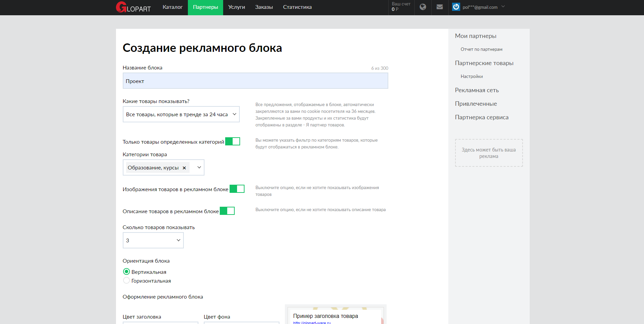Open 'Настройки' sidebar link

(x=472, y=77)
